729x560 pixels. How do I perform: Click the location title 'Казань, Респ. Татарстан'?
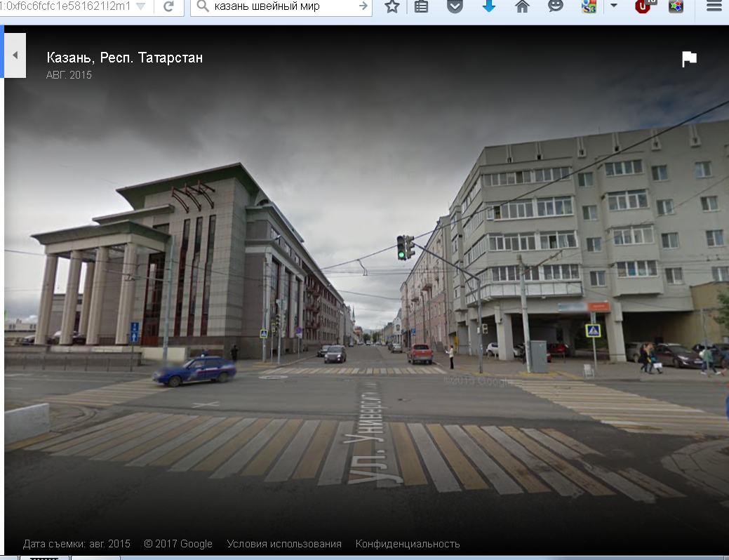[x=125, y=58]
